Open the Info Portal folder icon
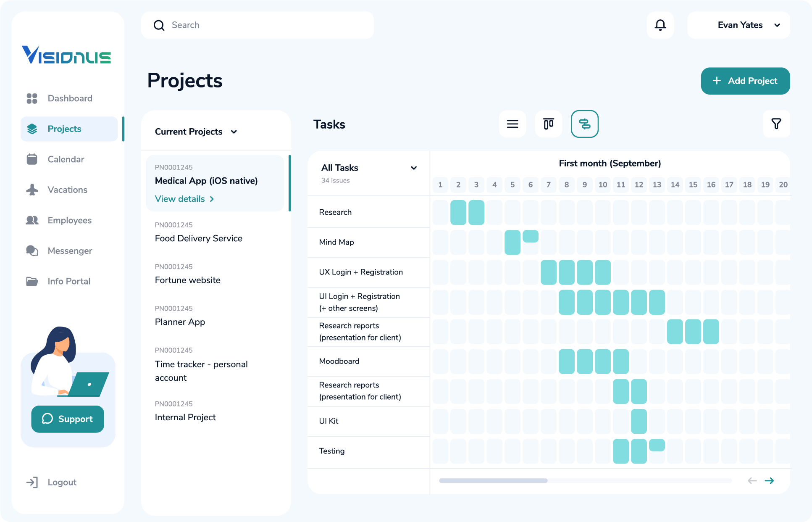The width and height of the screenshot is (812, 522). coord(32,281)
